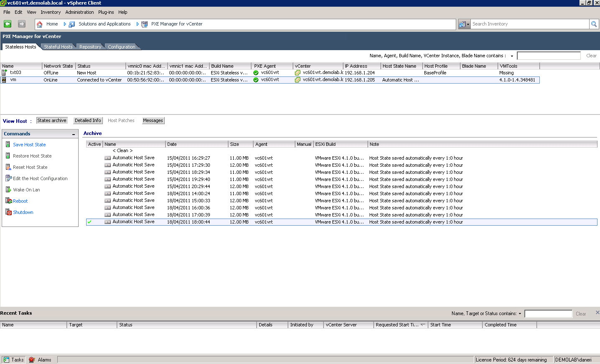Sort hosts by the Network State column
The image size is (600, 364).
[59, 66]
